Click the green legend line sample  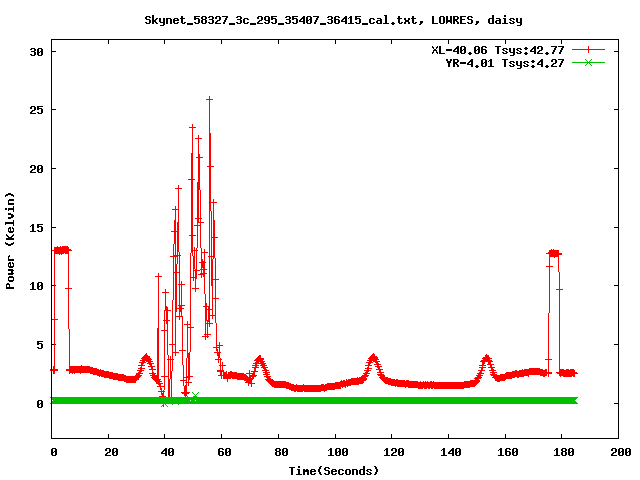coord(588,63)
